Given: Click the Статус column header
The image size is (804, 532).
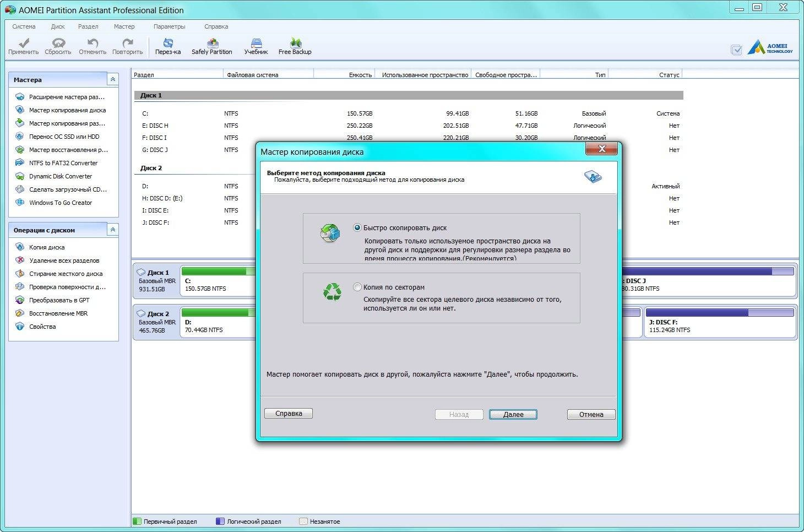Looking at the screenshot, I should coord(645,74).
